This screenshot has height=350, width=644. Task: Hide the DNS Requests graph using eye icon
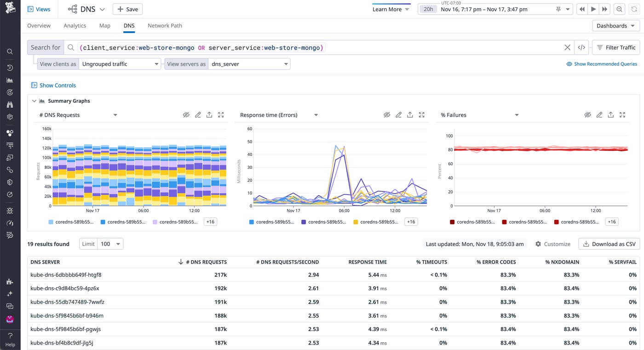pyautogui.click(x=186, y=115)
